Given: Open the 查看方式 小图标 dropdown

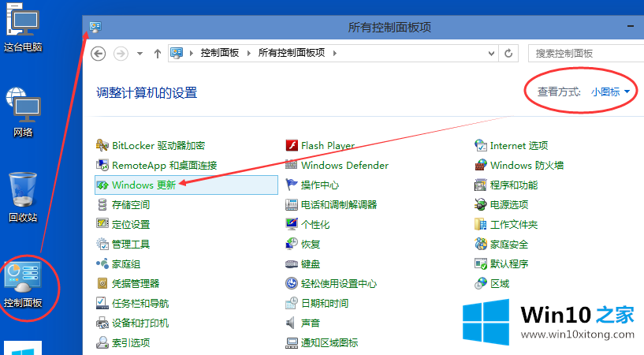Looking at the screenshot, I should point(610,92).
